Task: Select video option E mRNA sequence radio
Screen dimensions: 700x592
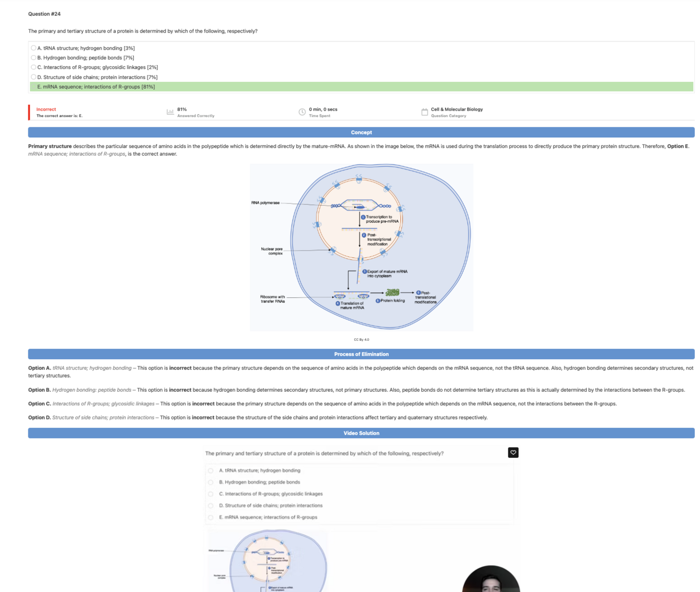Action: tap(211, 517)
